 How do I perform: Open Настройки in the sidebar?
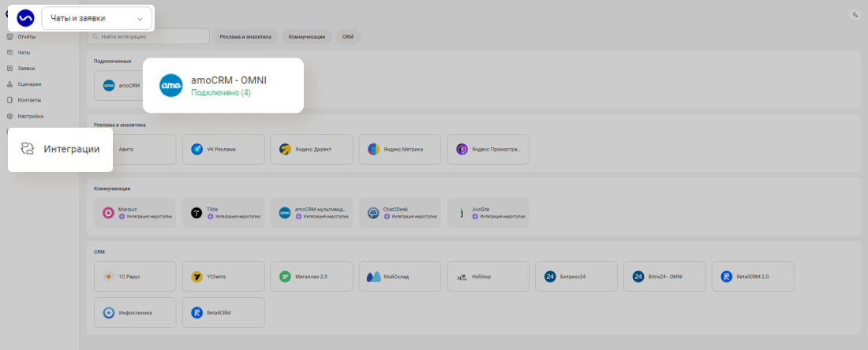coord(30,116)
